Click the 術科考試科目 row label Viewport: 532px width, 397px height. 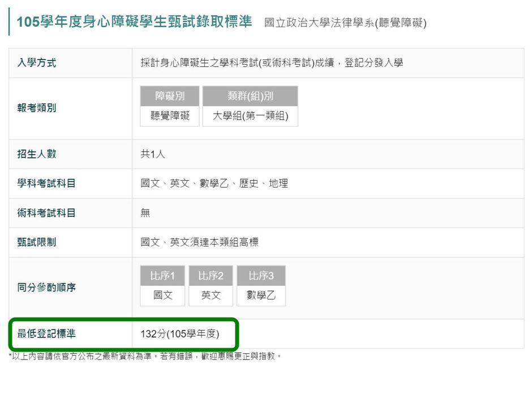coord(46,213)
